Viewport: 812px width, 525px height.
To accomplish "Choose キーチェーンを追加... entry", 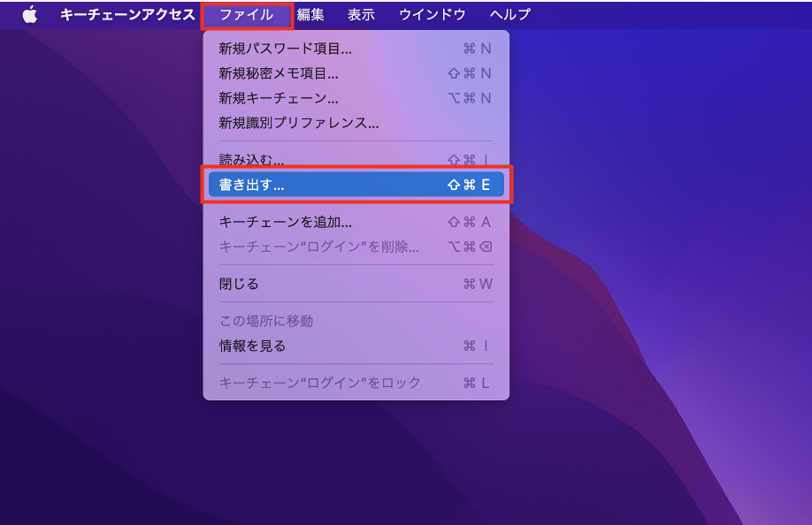I will coord(356,222).
